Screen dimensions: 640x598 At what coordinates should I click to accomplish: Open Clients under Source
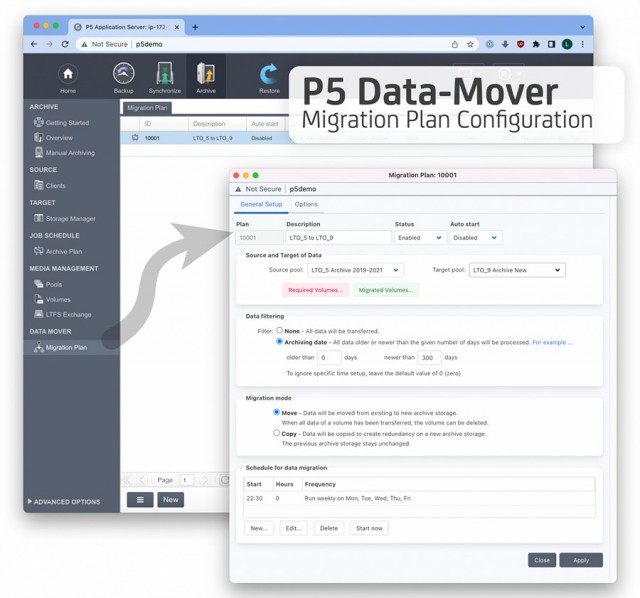50,185
